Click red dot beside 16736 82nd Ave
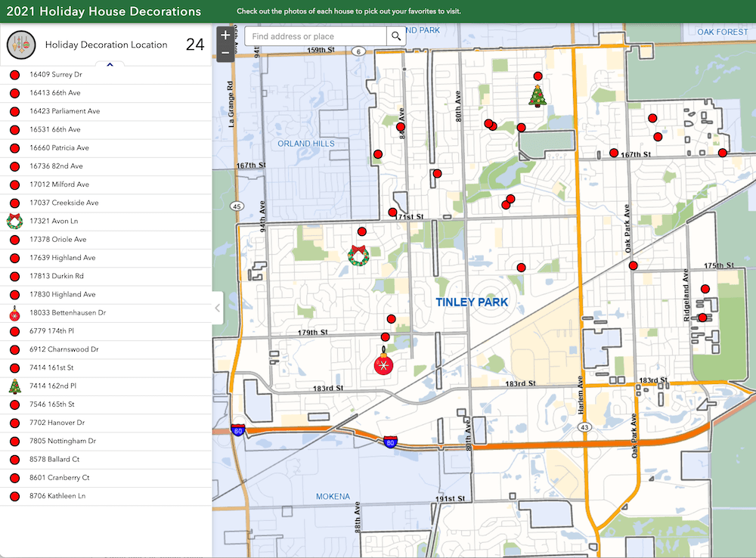The height and width of the screenshot is (558, 756). pos(15,166)
